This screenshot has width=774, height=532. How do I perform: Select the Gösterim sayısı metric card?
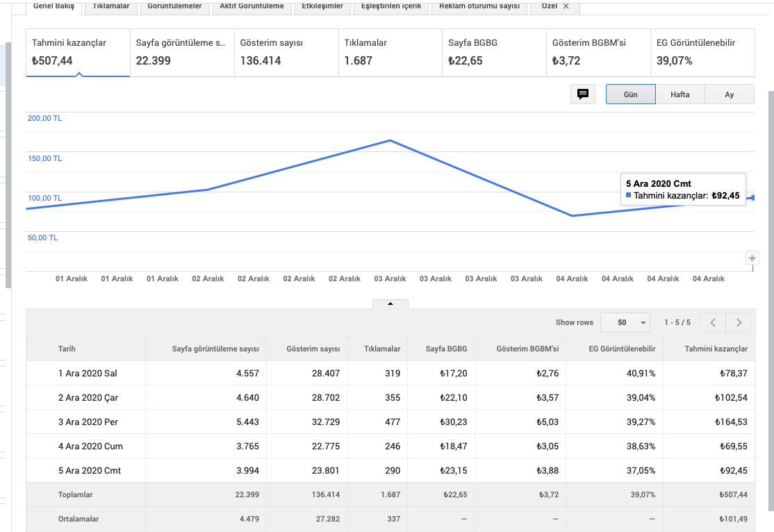point(286,52)
